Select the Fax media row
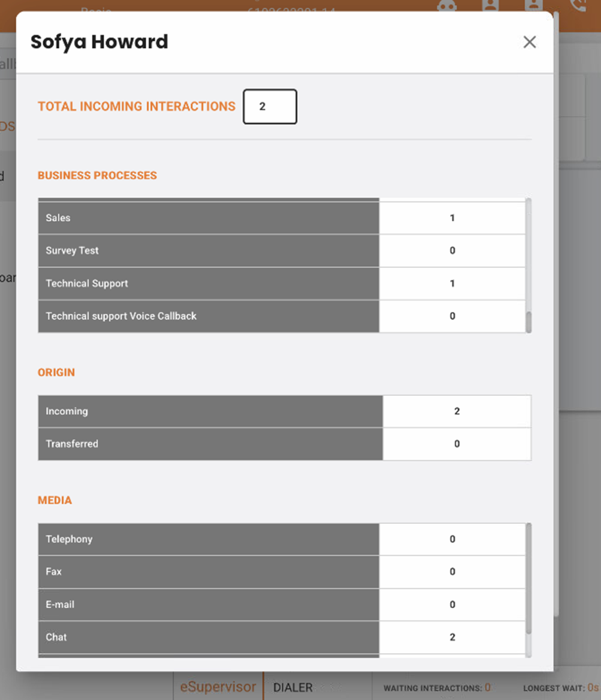This screenshot has height=700, width=601. (209, 572)
